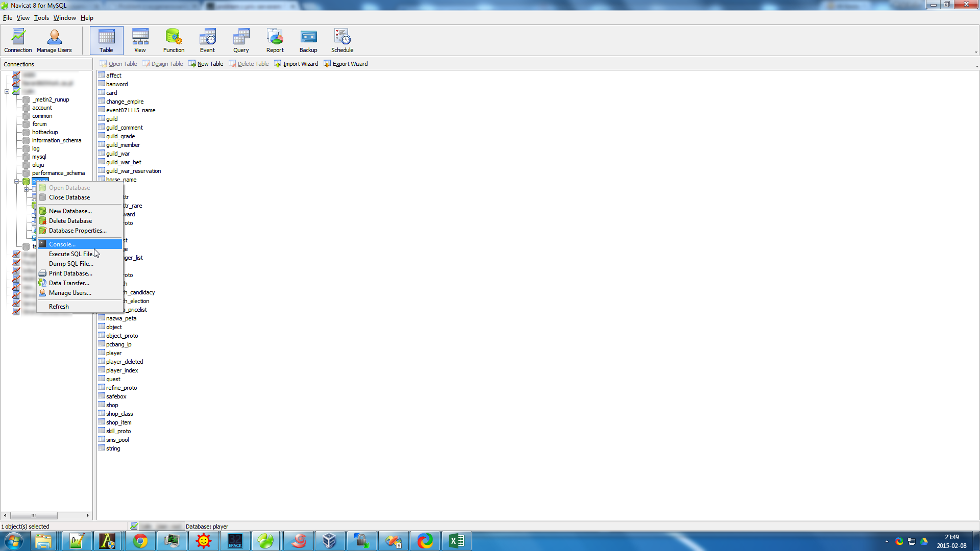The image size is (980, 551).
Task: Open the Function objects icon
Action: tap(174, 41)
